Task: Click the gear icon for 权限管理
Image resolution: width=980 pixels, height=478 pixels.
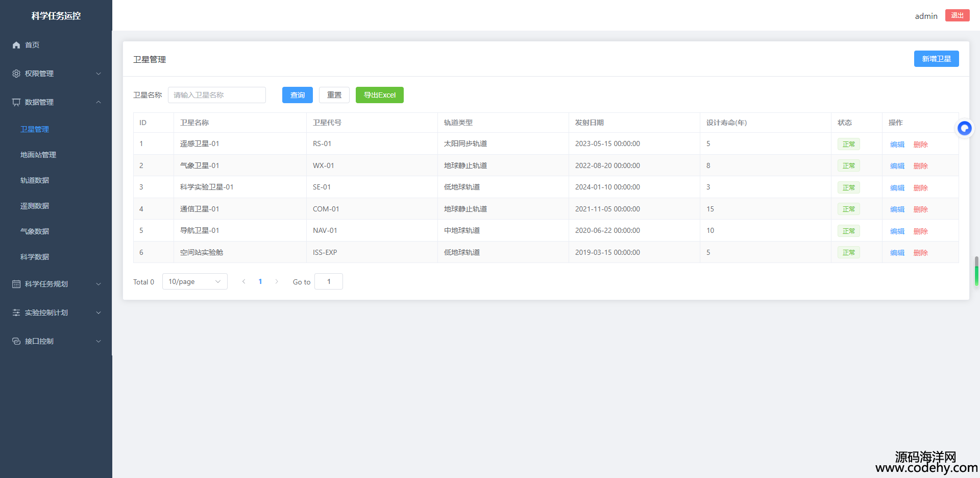Action: 16,74
